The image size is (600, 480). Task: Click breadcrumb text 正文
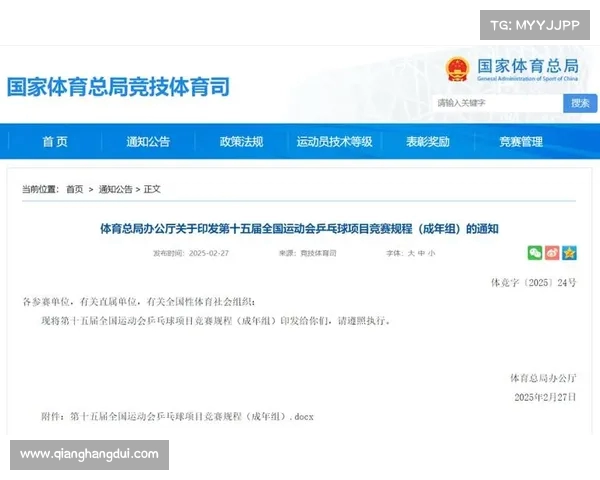pos(152,189)
